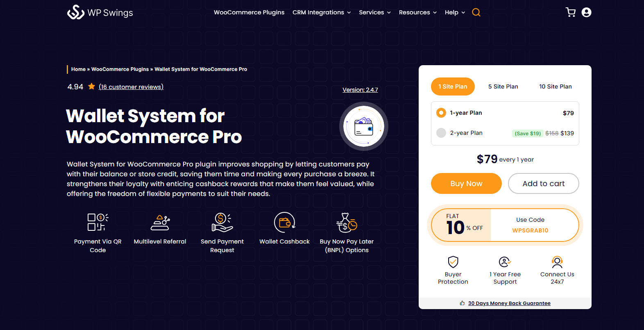Click the Payment Via QR Code label

(x=98, y=246)
